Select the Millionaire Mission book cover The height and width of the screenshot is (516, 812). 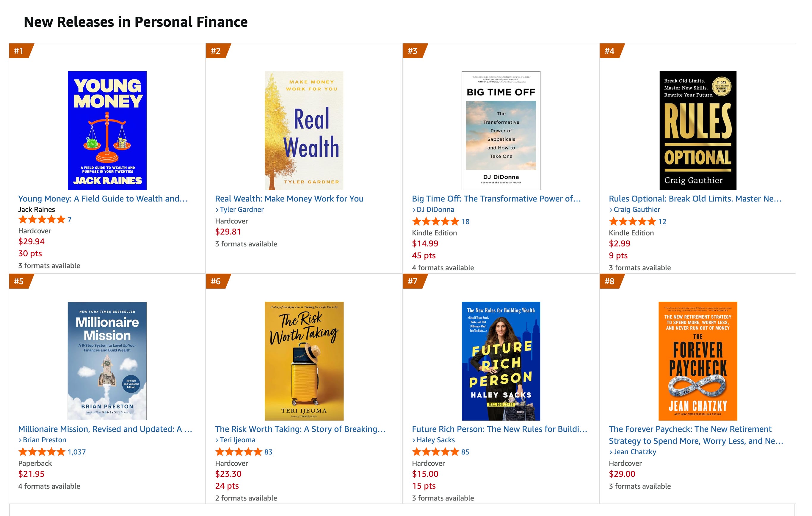point(107,361)
